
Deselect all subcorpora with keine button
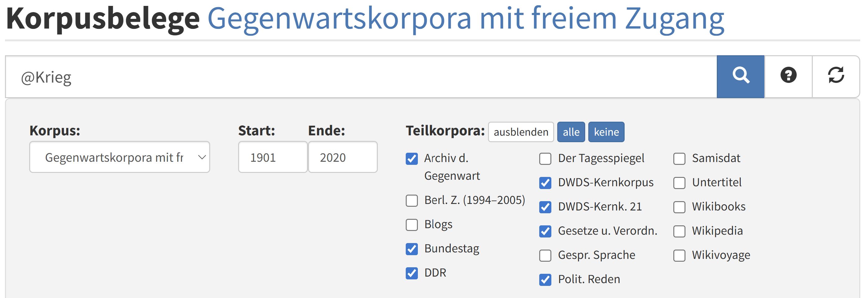[606, 132]
